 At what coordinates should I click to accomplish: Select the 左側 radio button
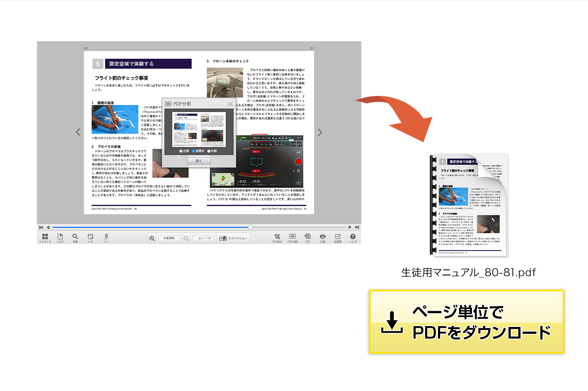point(181,151)
